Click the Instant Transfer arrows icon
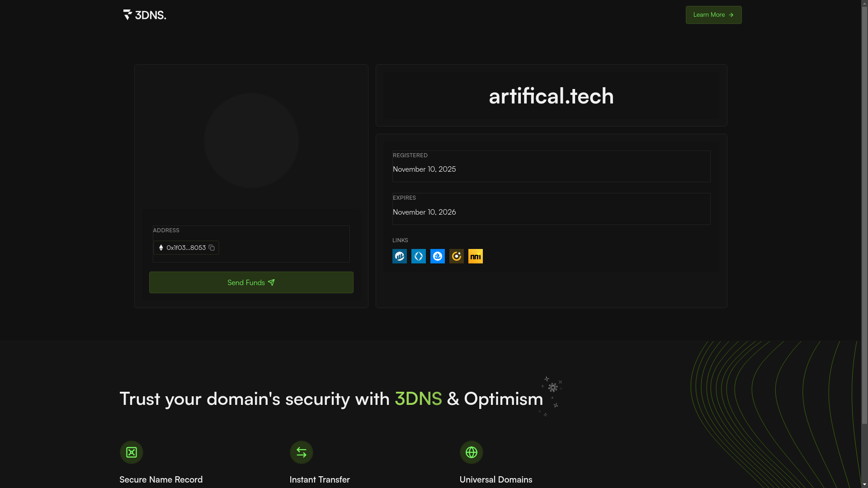 (x=302, y=452)
